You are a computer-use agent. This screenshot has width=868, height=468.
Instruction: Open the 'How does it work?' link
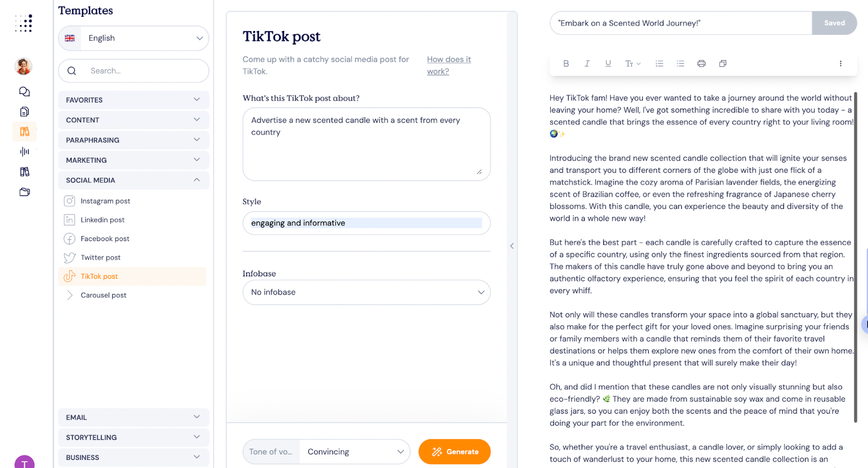coord(449,65)
